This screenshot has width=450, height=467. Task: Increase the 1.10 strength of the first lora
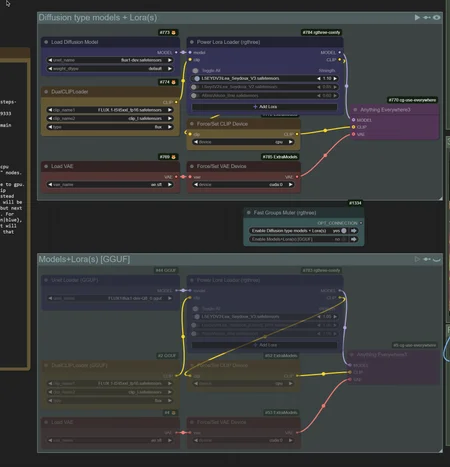click(x=335, y=78)
